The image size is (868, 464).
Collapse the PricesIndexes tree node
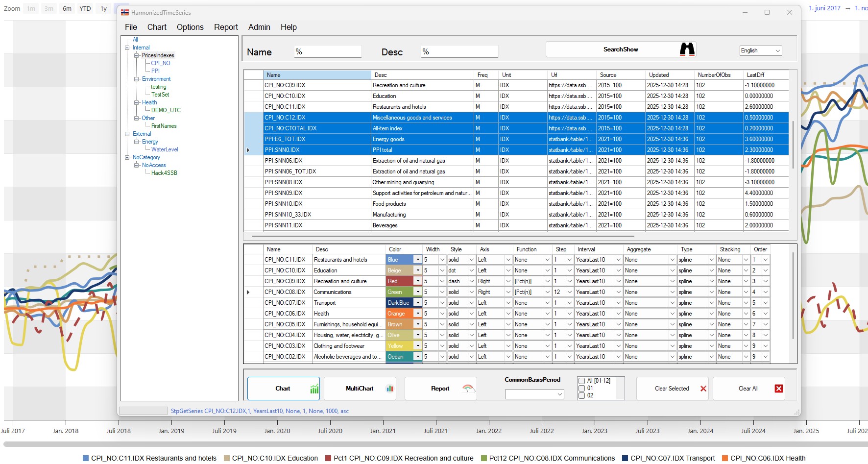(137, 55)
